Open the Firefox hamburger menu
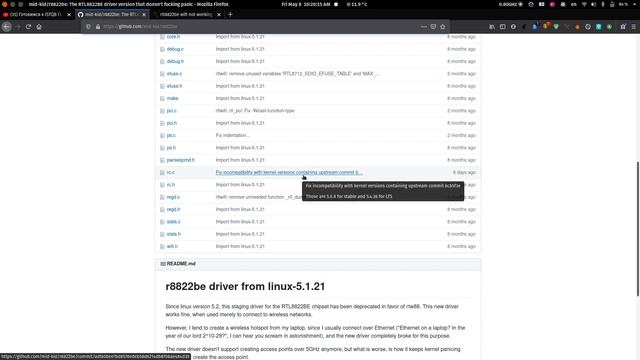The height and width of the screenshot is (360, 640). (633, 27)
